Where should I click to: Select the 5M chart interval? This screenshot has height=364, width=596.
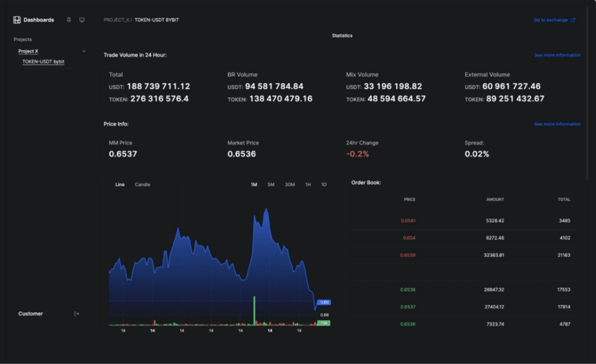[271, 184]
